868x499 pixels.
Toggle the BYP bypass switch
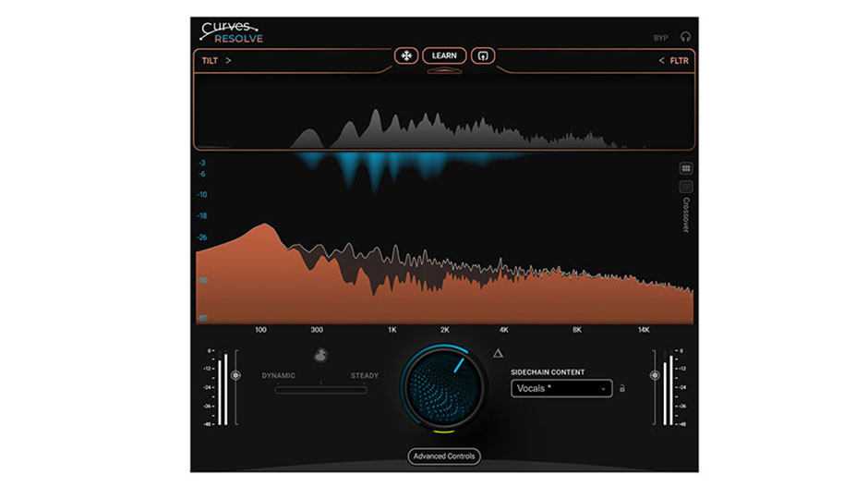point(661,38)
